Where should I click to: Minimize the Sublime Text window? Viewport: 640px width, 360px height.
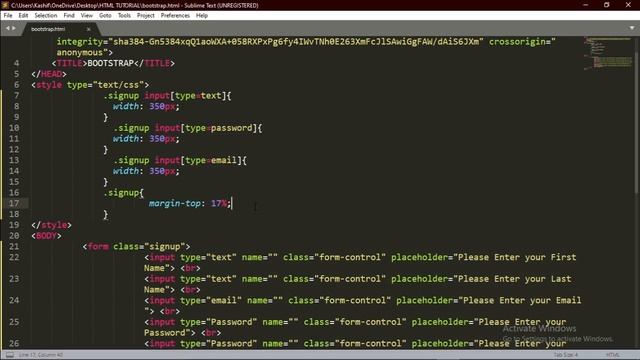coord(586,5)
